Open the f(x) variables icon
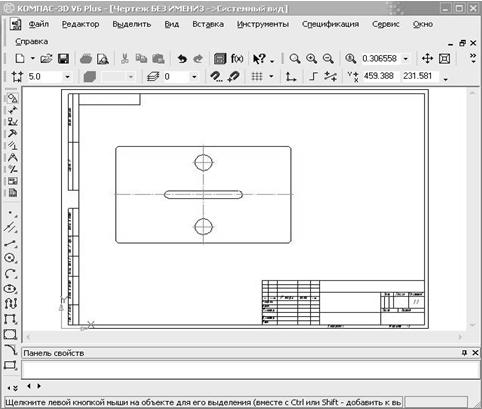The width and height of the screenshot is (482, 409). click(x=237, y=59)
